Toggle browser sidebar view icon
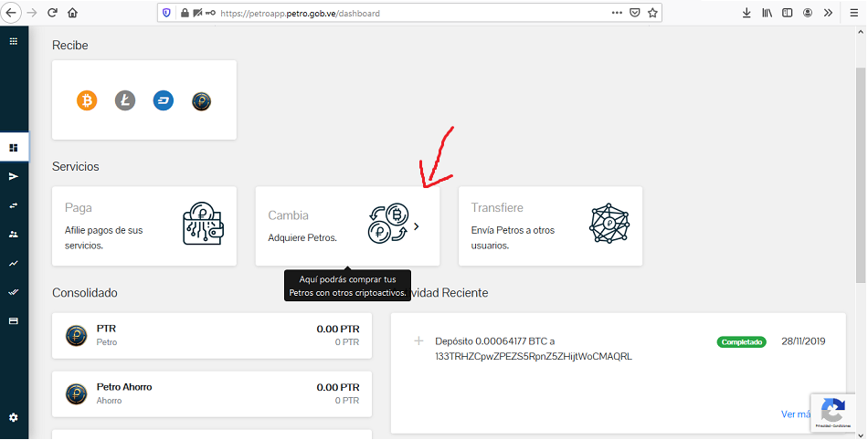This screenshot has width=868, height=440. tap(788, 13)
